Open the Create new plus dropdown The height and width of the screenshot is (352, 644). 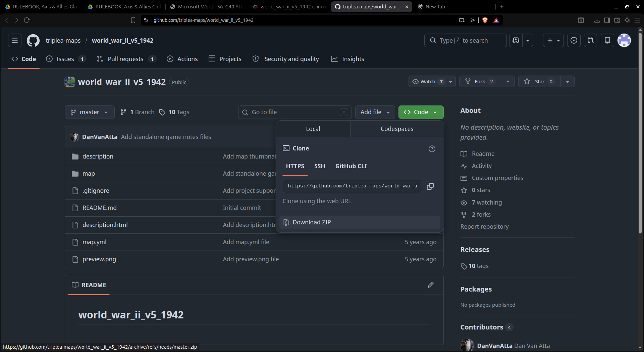553,40
